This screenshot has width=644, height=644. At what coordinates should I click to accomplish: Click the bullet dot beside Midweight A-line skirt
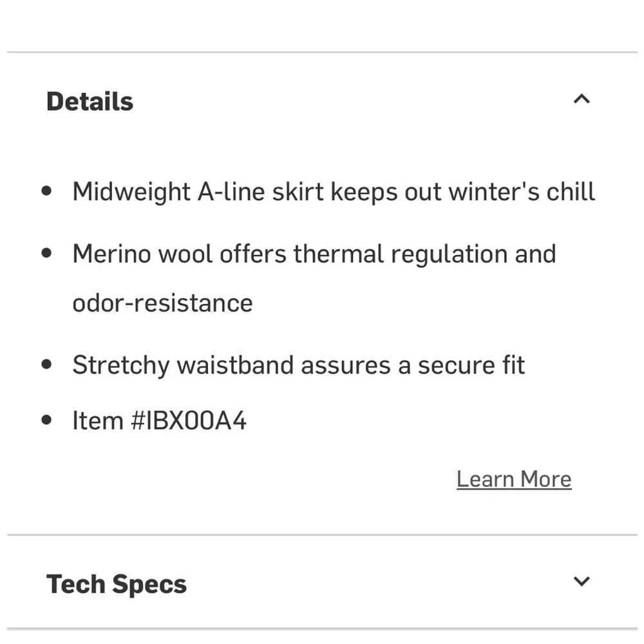pos(46,191)
